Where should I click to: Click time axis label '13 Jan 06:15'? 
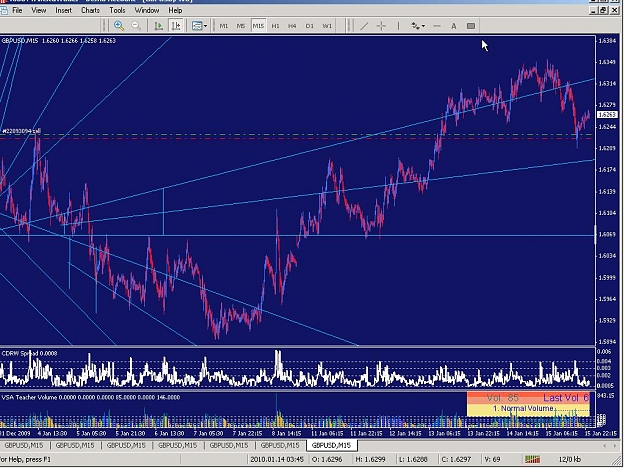point(444,434)
